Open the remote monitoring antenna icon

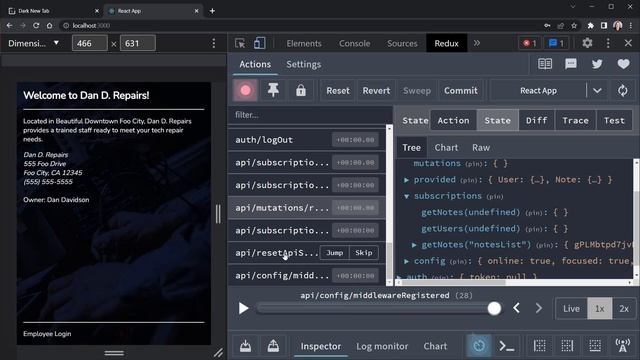[x=623, y=346]
